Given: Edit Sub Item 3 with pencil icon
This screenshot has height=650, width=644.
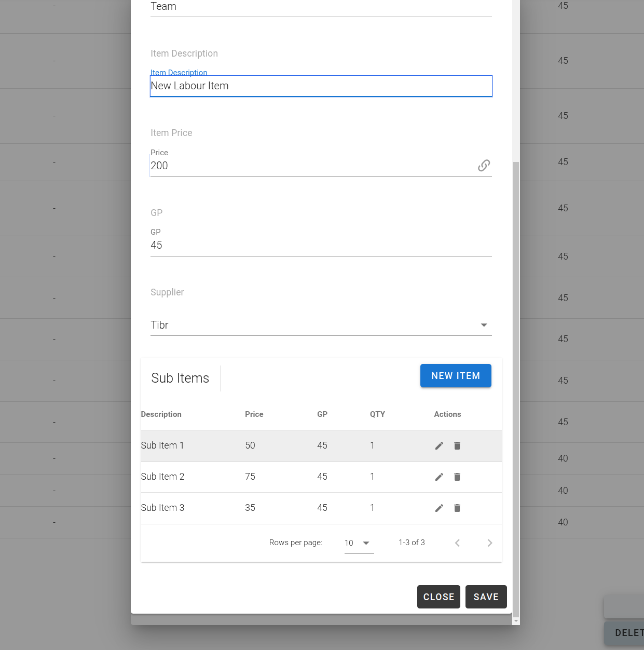Looking at the screenshot, I should [x=439, y=508].
